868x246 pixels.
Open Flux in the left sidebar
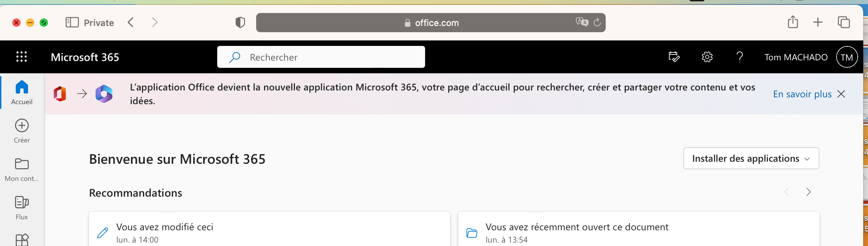pos(22,207)
